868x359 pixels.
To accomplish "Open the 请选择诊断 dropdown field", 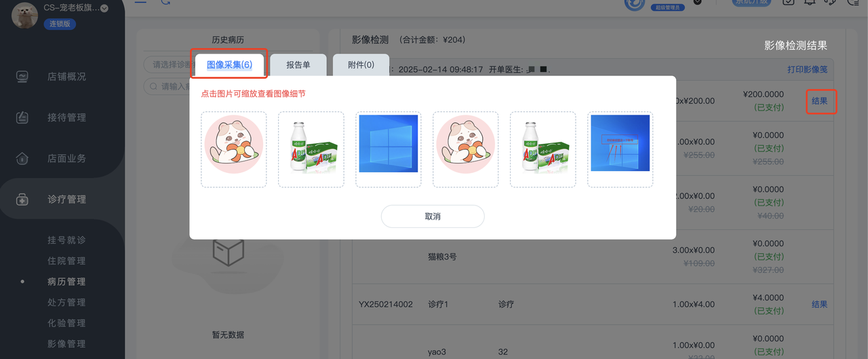I will [x=167, y=64].
